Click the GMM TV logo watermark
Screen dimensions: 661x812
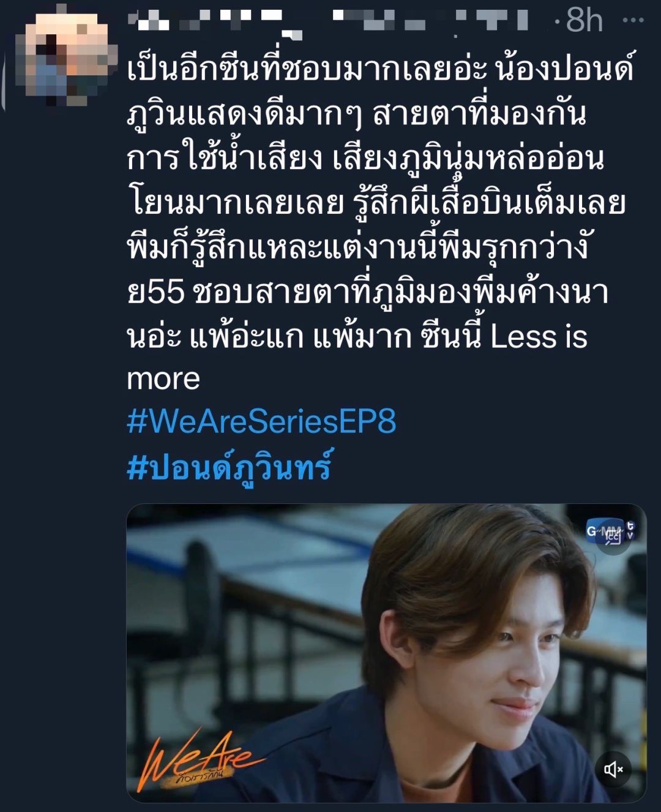[x=610, y=530]
